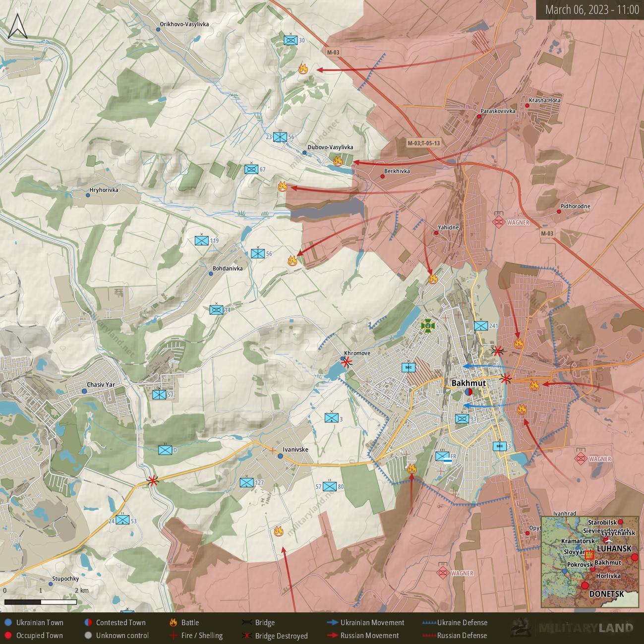Click the Wagner unit icon near Pidhorodne
This screenshot has height=644, width=644.
click(499, 222)
